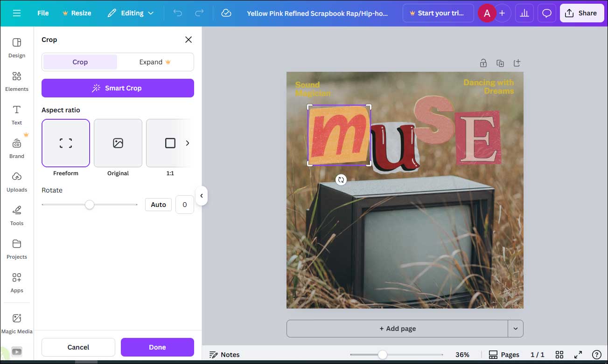Run Smart Crop on the image

click(x=118, y=88)
